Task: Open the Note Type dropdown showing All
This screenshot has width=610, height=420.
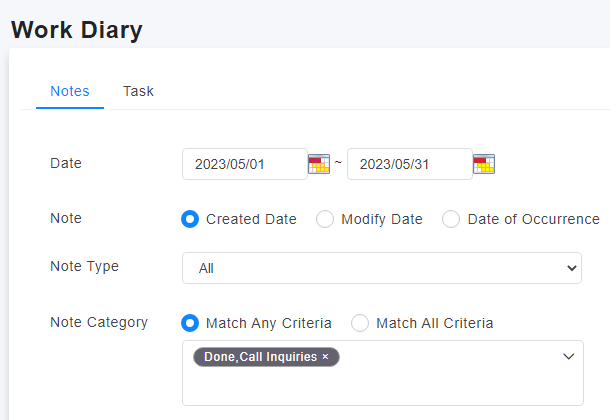Action: pos(382,268)
